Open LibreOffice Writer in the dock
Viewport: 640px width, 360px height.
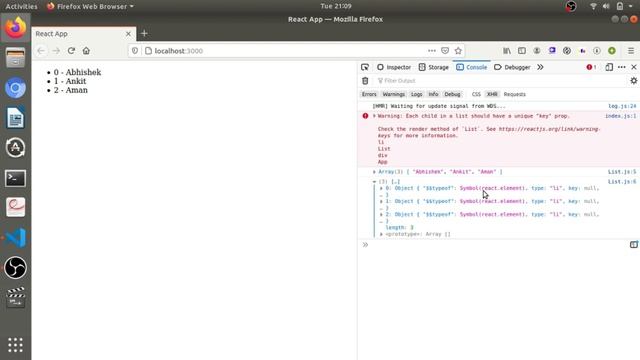tap(16, 118)
